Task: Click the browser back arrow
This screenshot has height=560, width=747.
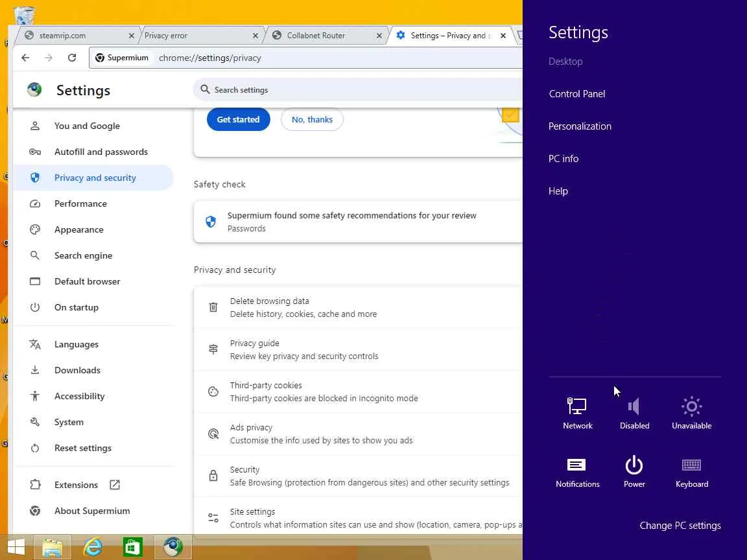Action: 25,58
